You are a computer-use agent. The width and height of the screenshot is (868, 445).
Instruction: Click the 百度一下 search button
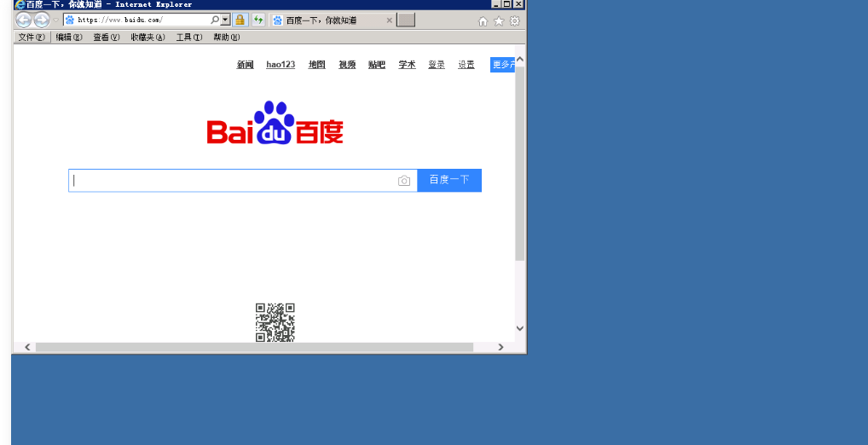[449, 180]
